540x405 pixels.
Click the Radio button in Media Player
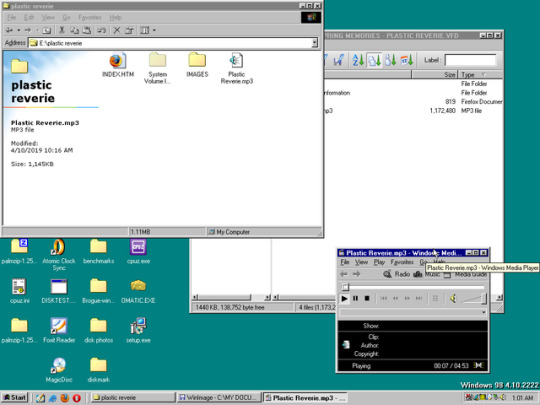[397, 274]
